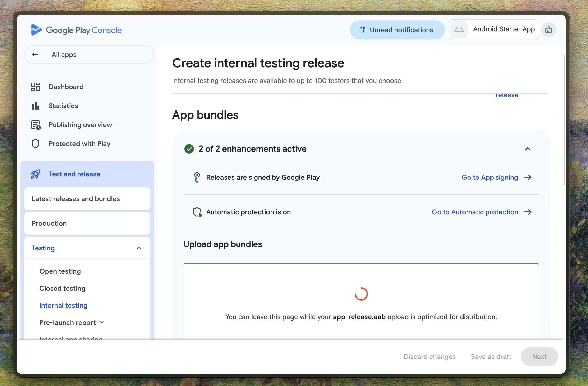Open Publishing overview in the sidebar
The height and width of the screenshot is (386, 588).
[80, 125]
